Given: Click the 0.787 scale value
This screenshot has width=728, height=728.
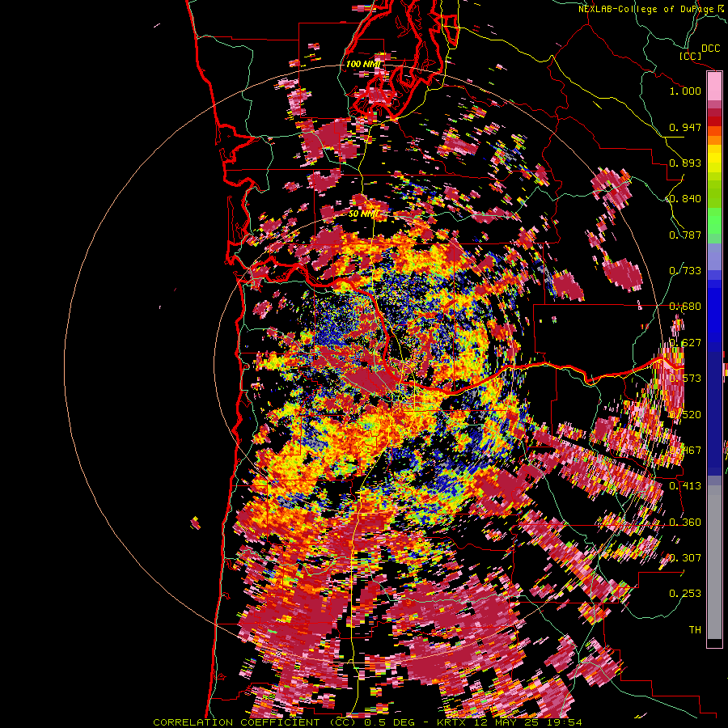Looking at the screenshot, I should (x=685, y=235).
